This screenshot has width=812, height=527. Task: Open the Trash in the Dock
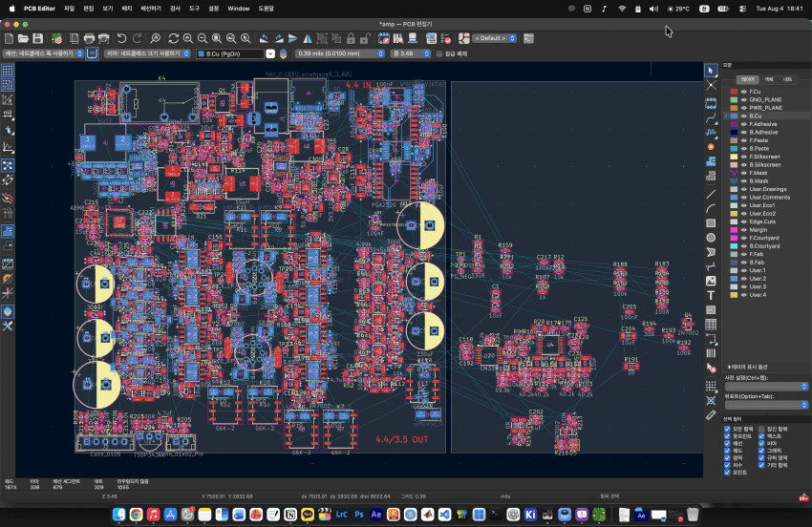tap(693, 515)
